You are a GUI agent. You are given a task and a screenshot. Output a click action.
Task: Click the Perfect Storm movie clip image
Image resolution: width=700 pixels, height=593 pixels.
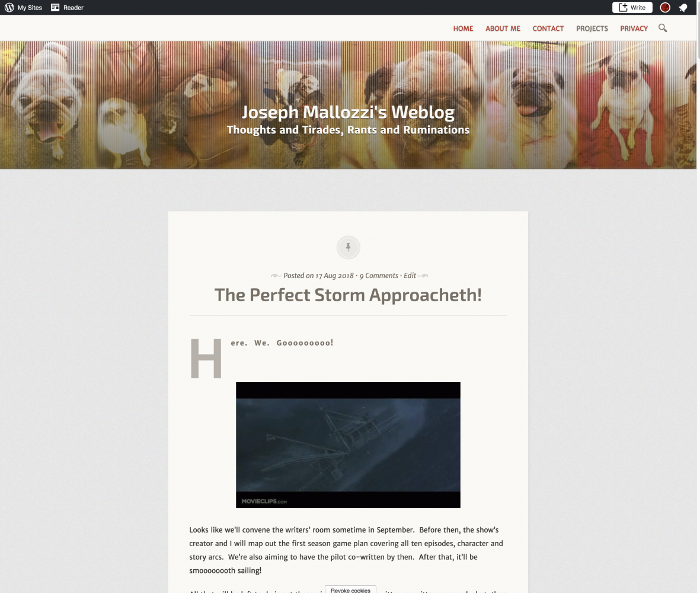[348, 445]
